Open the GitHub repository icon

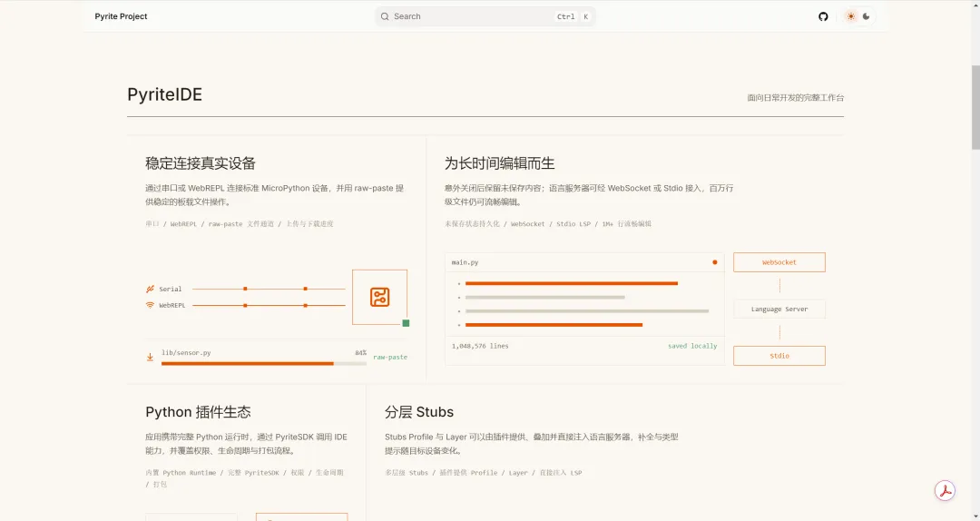[823, 16]
